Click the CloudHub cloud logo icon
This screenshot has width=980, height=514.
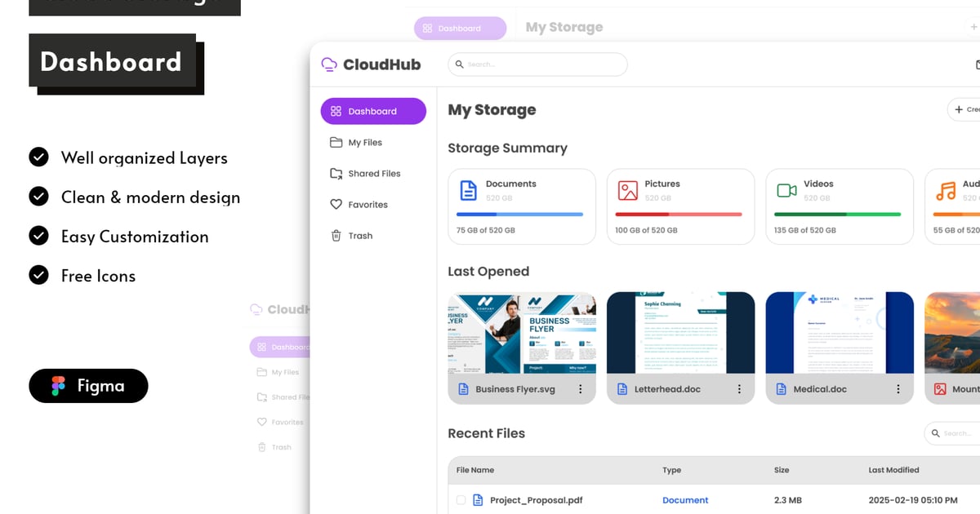point(329,64)
